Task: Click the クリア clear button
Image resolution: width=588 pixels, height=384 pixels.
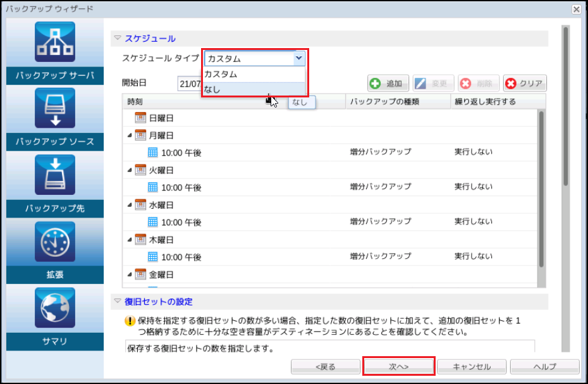Action: coord(525,84)
